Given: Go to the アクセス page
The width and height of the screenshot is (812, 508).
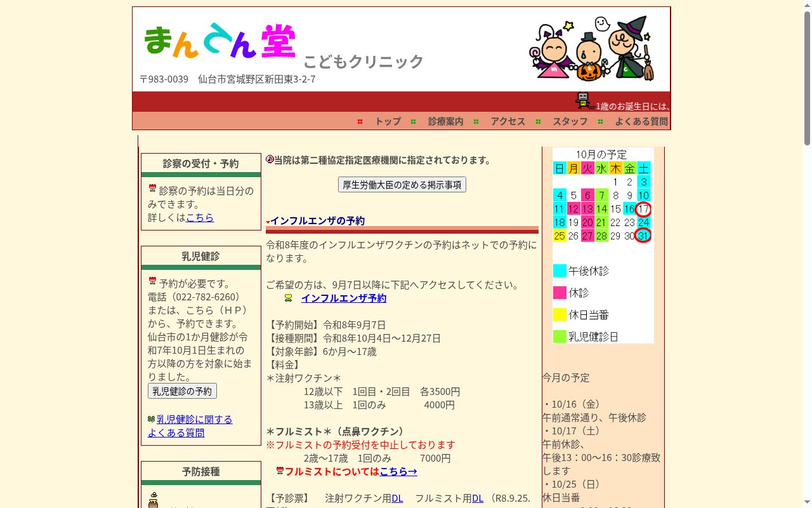Looking at the screenshot, I should click(507, 121).
